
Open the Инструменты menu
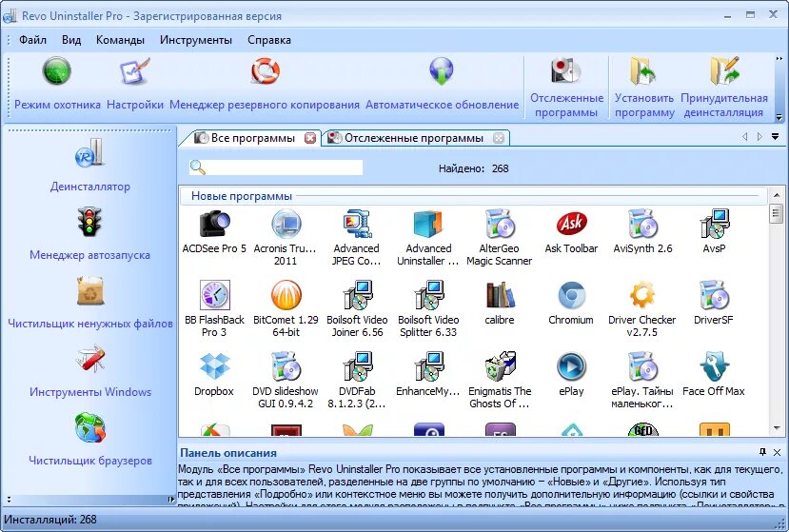click(x=196, y=40)
